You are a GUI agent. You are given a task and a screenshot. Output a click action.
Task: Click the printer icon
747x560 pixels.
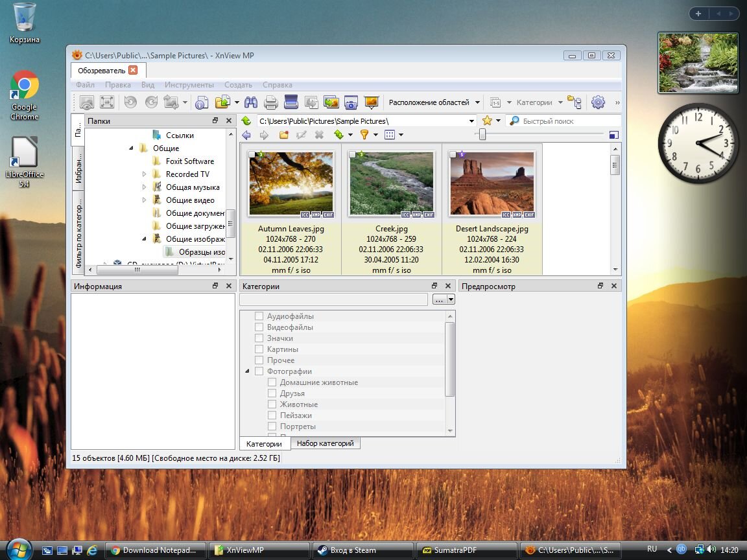271,102
